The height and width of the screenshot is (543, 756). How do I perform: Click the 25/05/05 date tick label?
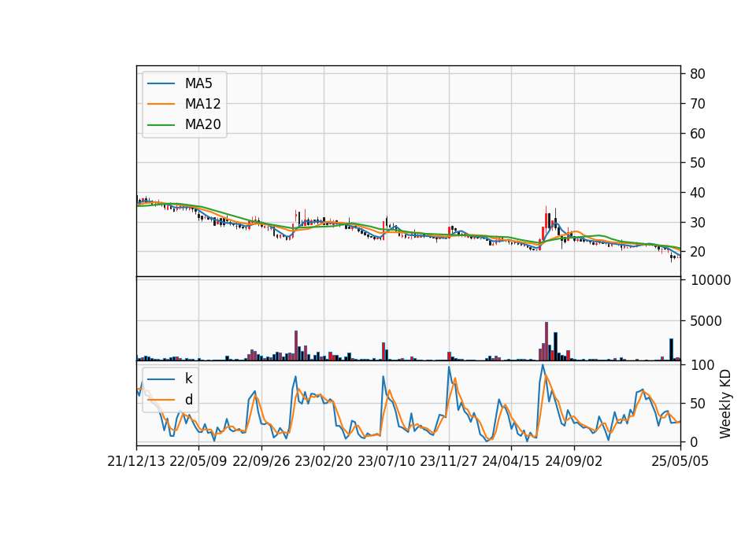(680, 461)
